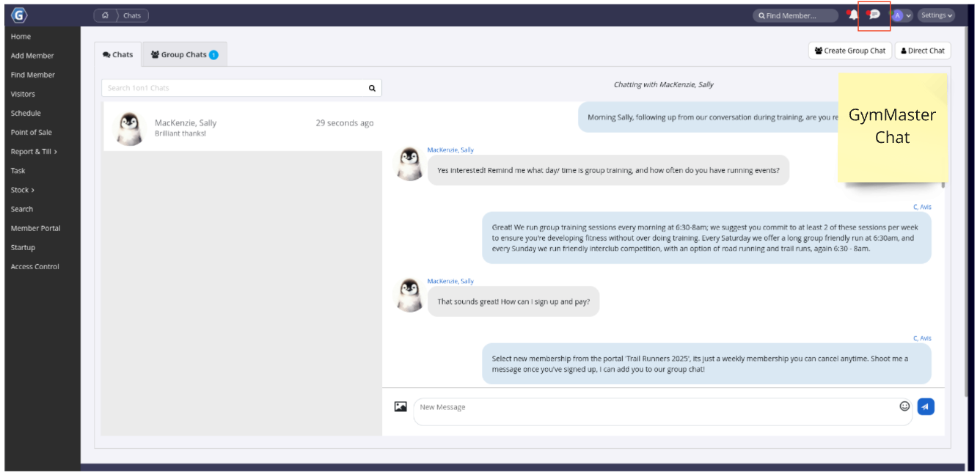Open the chat messages icon

pos(874,15)
